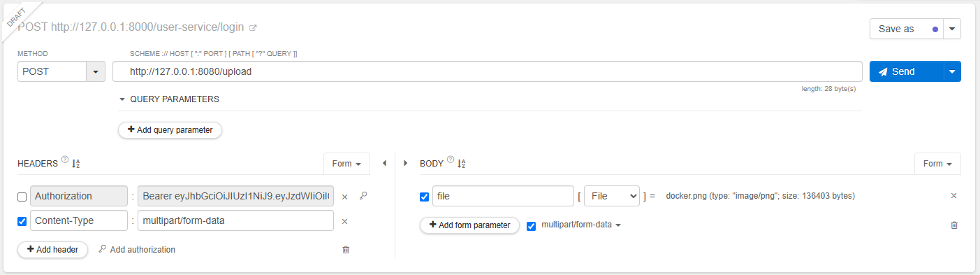Image resolution: width=980 pixels, height=275 pixels.
Task: Sort headers alphabetically icon
Action: [76, 164]
